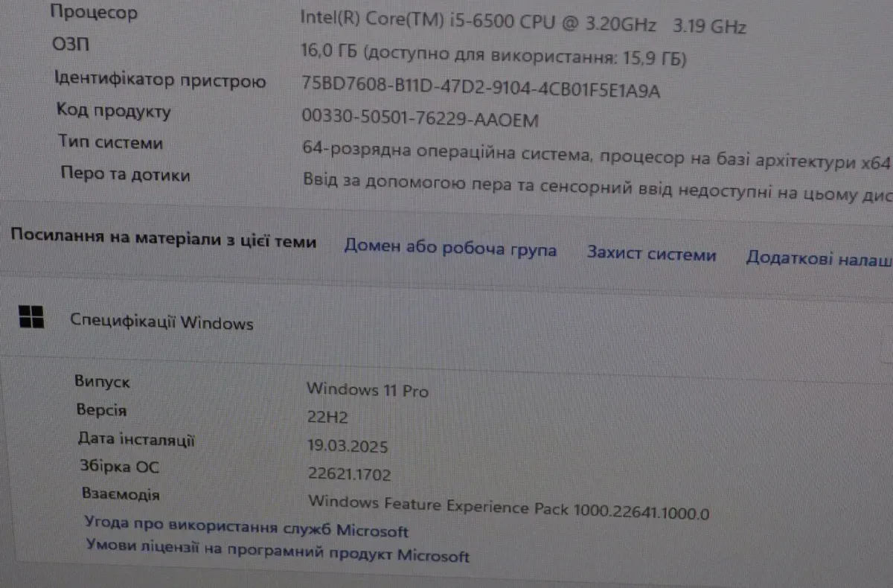Screen dimensions: 893x588
Task: Open Умови ліцензії на програмний продукт Microsoft
Action: click(278, 551)
